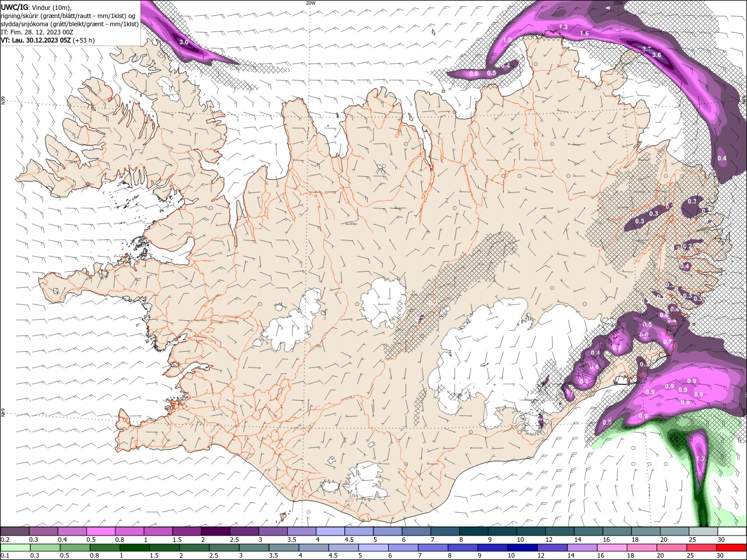Click the 15W longitude label

coord(618,3)
